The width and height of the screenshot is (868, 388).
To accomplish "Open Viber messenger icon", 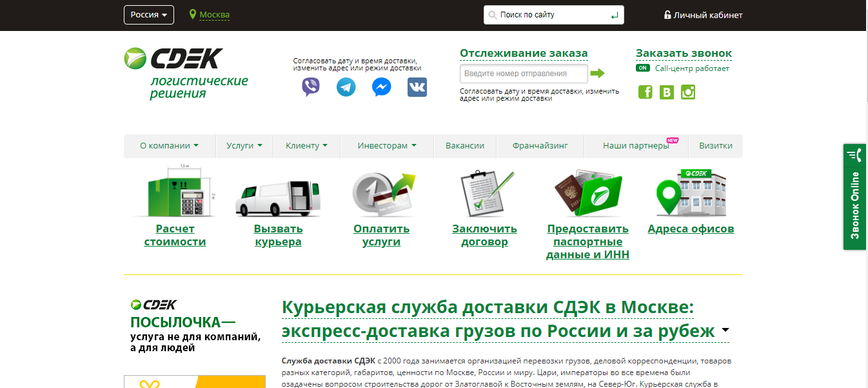I will (x=311, y=87).
